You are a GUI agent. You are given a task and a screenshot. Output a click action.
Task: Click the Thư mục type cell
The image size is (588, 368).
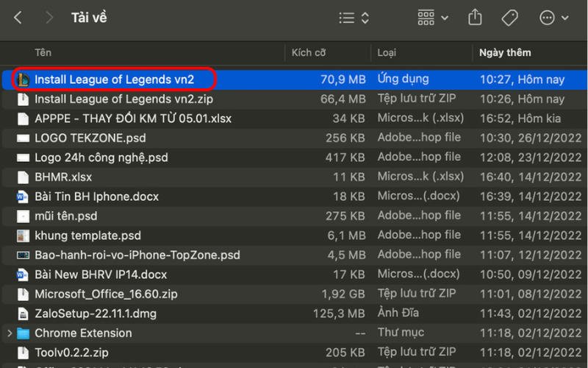401,333
